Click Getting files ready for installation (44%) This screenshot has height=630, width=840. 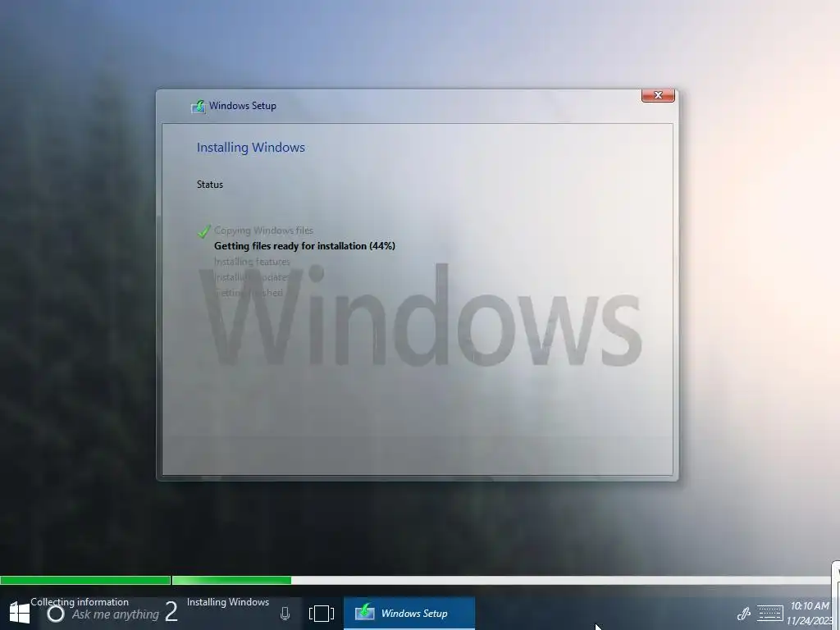click(304, 246)
